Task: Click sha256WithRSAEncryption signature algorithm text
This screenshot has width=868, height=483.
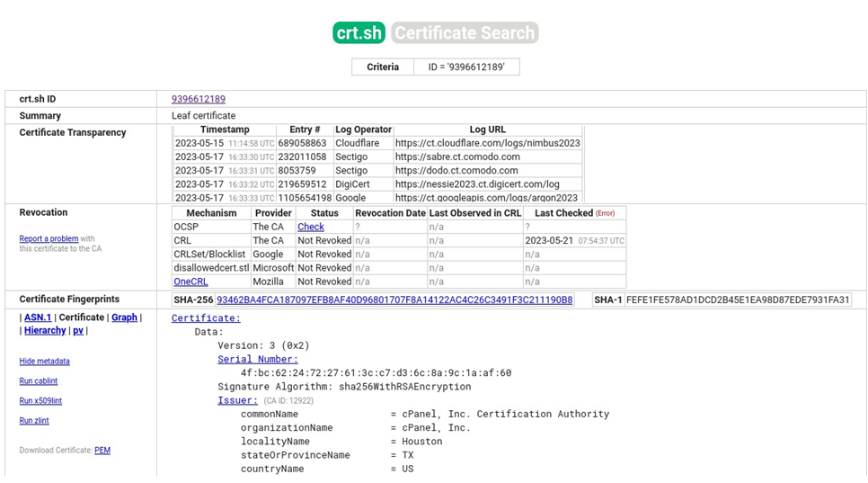Action: (404, 387)
